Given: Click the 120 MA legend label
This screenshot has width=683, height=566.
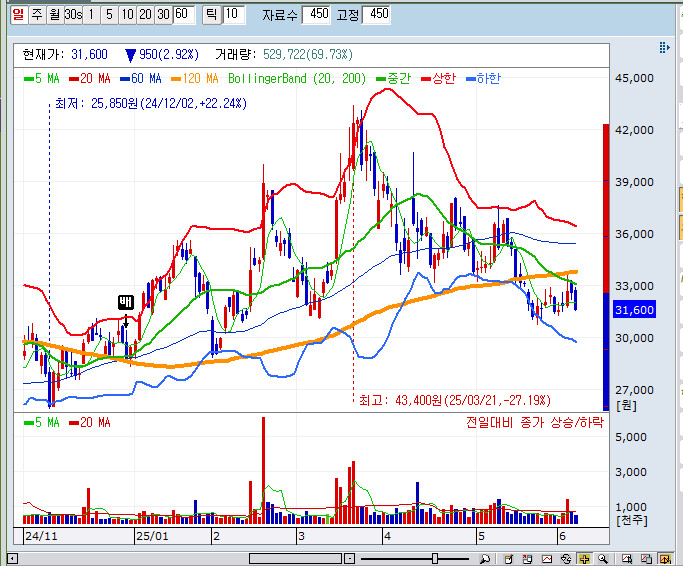Looking at the screenshot, I should 195,79.
